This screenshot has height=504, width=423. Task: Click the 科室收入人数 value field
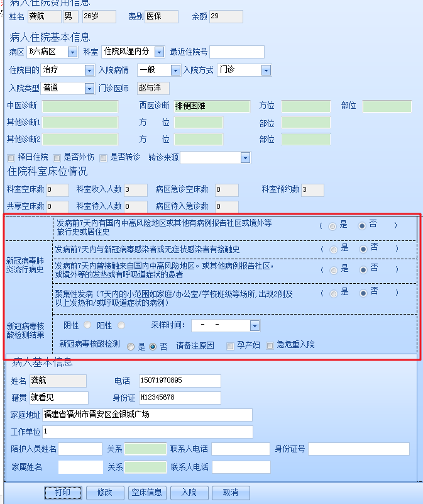pyautogui.click(x=136, y=190)
